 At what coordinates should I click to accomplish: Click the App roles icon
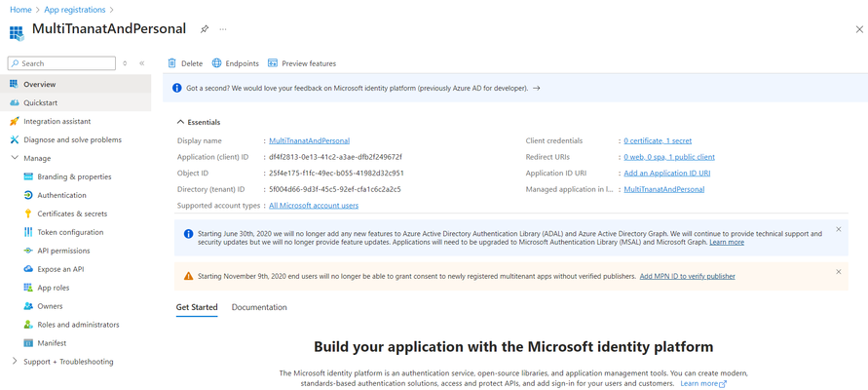point(28,288)
